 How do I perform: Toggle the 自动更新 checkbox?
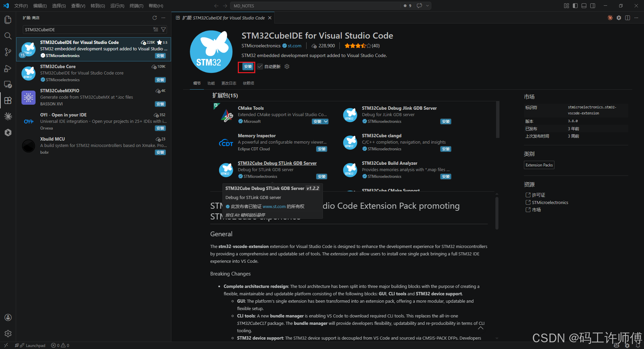coord(260,66)
